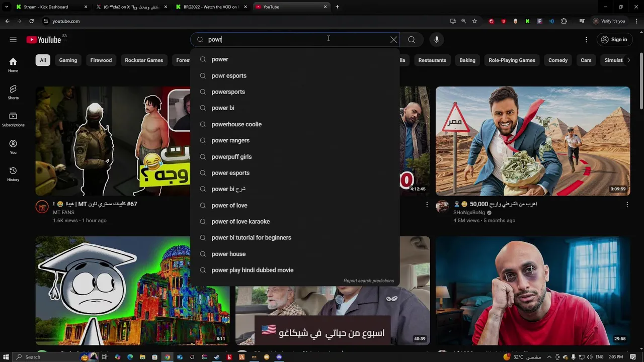Open the Windows Start menu
The width and height of the screenshot is (644, 362).
(6, 357)
